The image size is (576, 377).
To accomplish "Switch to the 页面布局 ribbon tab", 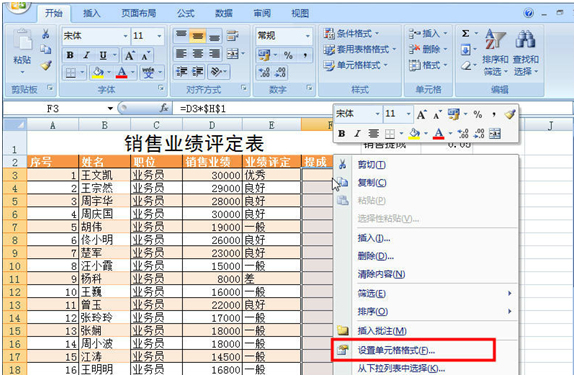I will tap(138, 14).
